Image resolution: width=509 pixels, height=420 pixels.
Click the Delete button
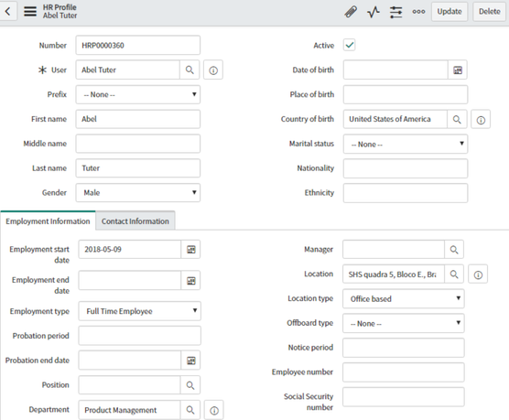click(x=490, y=11)
